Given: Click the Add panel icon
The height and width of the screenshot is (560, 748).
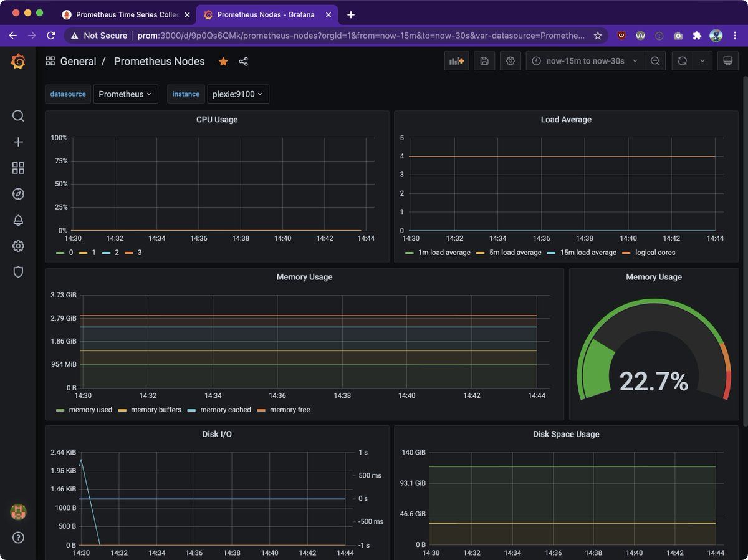Looking at the screenshot, I should click(457, 61).
